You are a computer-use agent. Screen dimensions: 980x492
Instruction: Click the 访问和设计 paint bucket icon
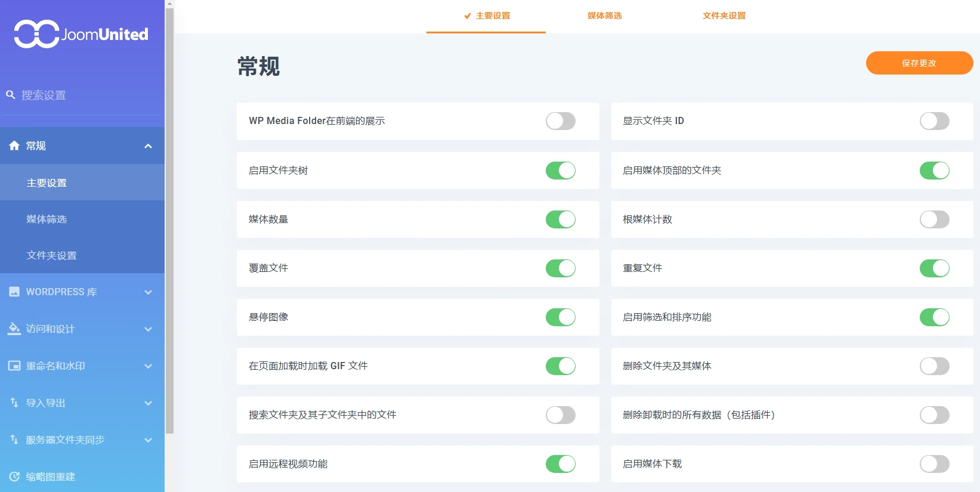[x=14, y=329]
